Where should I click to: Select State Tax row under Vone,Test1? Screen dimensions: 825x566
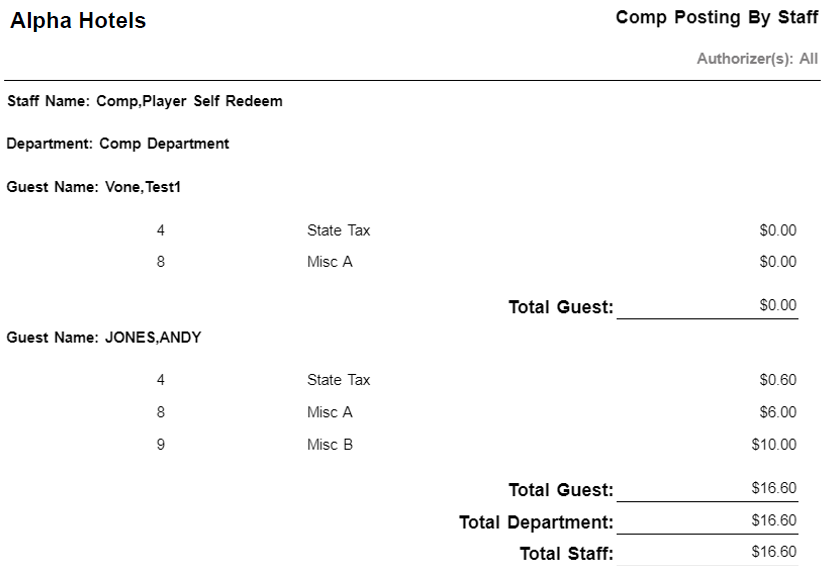click(476, 230)
